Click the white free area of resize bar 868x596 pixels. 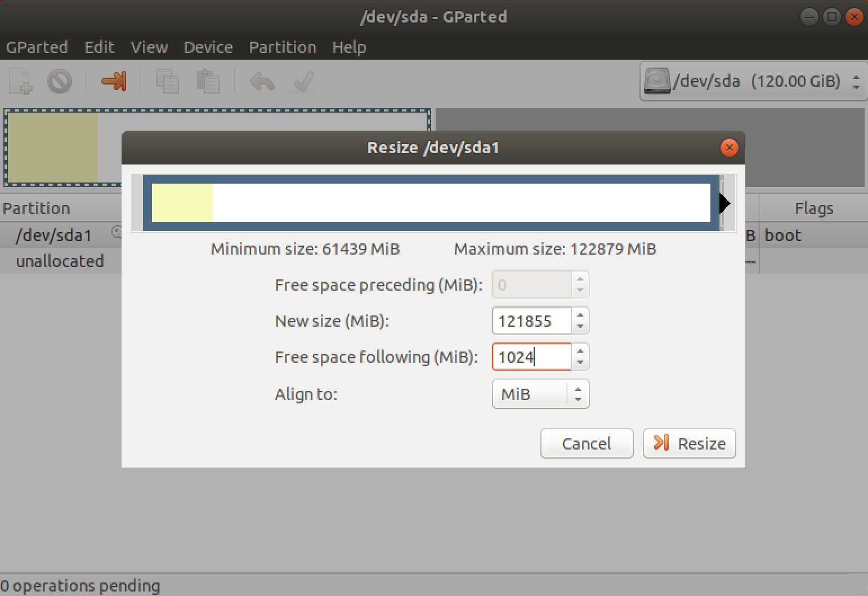click(x=462, y=203)
